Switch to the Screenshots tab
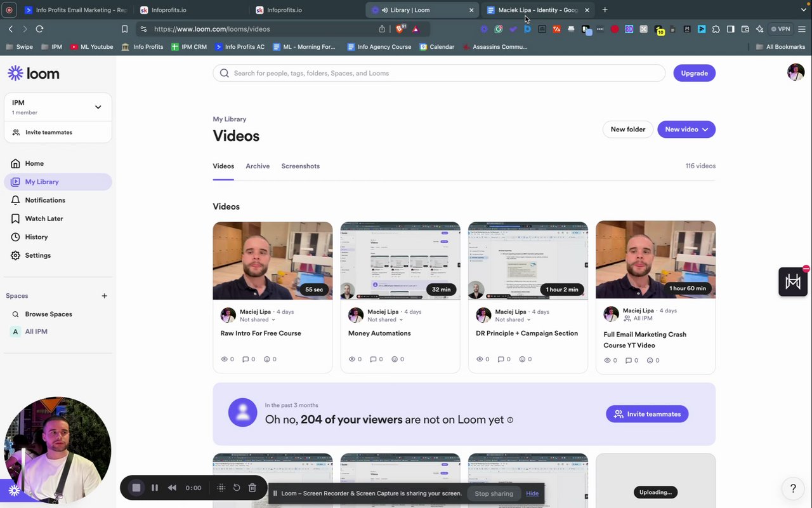The width and height of the screenshot is (812, 508). coord(301,166)
